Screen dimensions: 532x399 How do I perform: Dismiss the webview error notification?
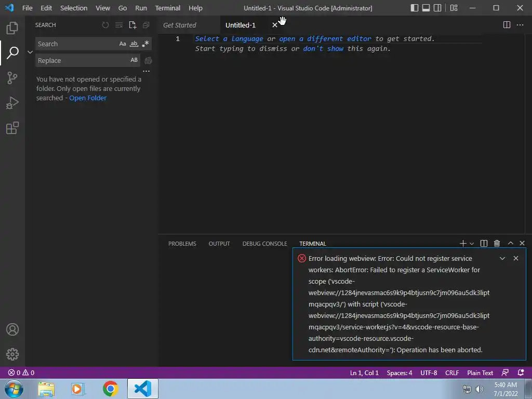pos(516,259)
